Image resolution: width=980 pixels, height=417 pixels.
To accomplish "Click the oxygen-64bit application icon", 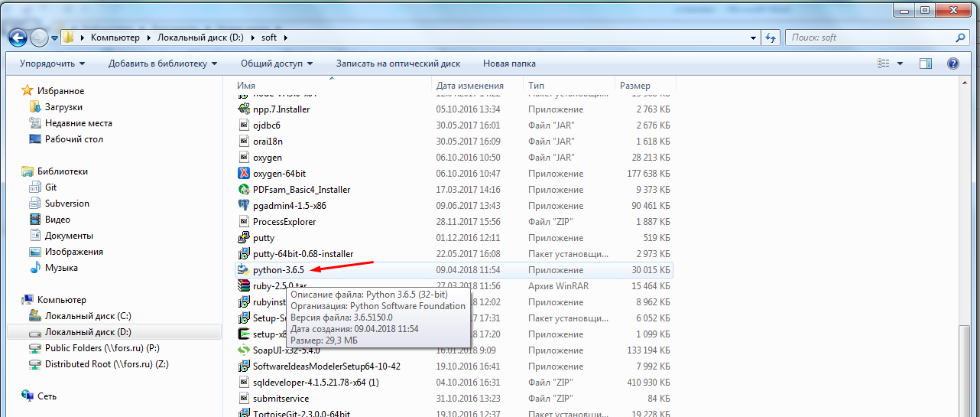I will 244,174.
